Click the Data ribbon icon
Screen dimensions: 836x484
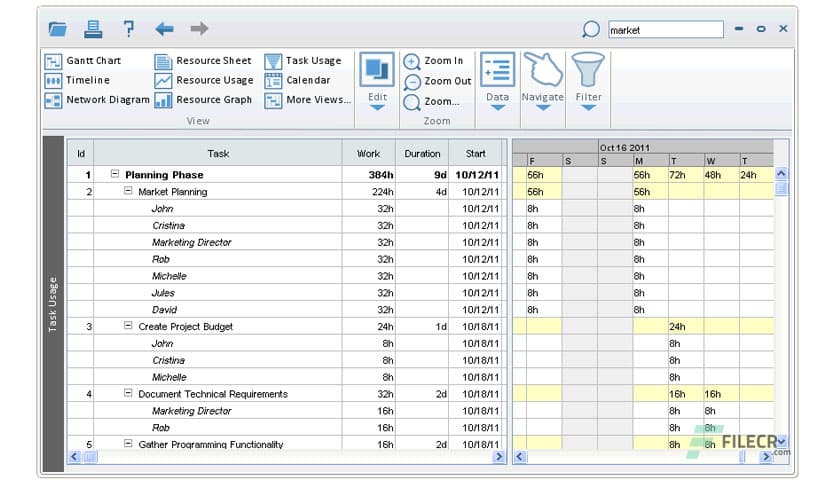[497, 69]
